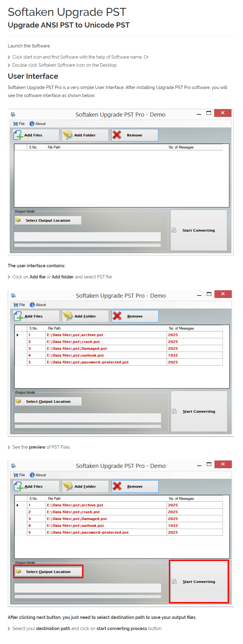Viewport: 243px width, 644px height.
Task: Click the 1032 message count under 'See the preview'
Action: (x=173, y=526)
